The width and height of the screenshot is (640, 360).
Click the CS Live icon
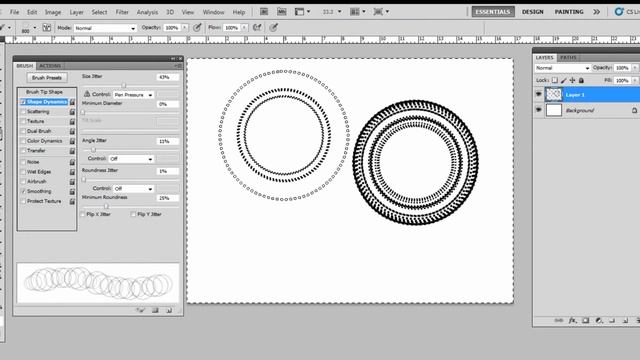[619, 12]
